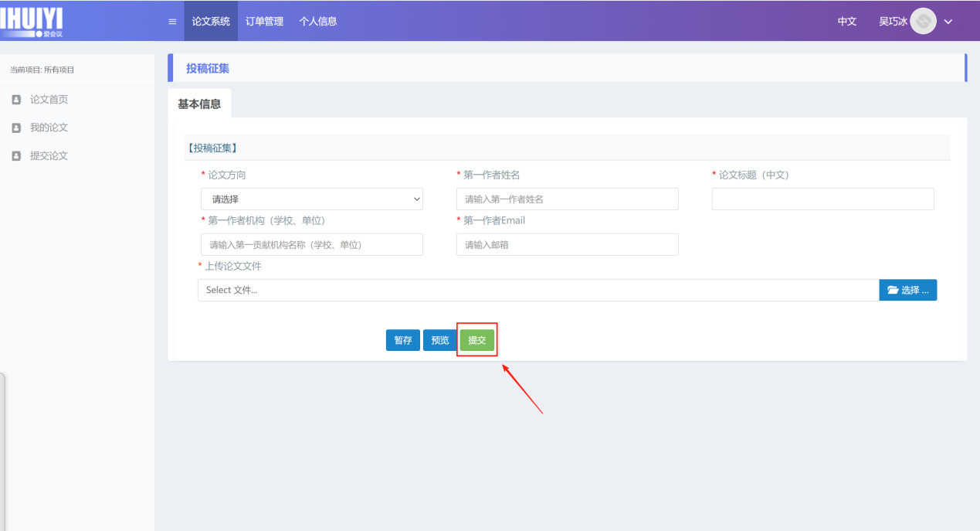Go to 个人信息 in top navigation

[318, 22]
